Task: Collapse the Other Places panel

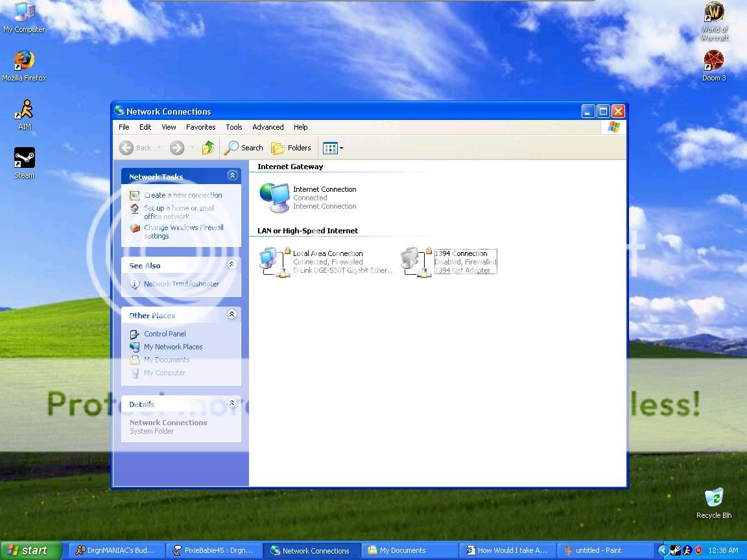Action: (232, 314)
